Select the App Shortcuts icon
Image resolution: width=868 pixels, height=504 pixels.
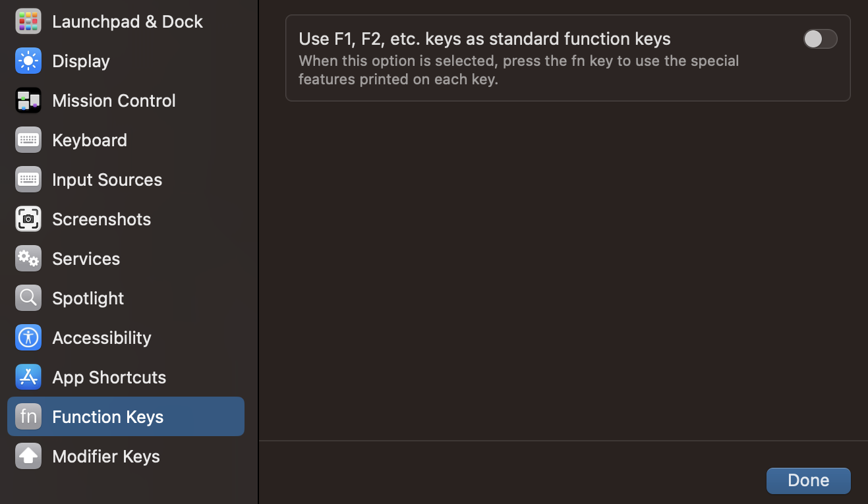(28, 377)
